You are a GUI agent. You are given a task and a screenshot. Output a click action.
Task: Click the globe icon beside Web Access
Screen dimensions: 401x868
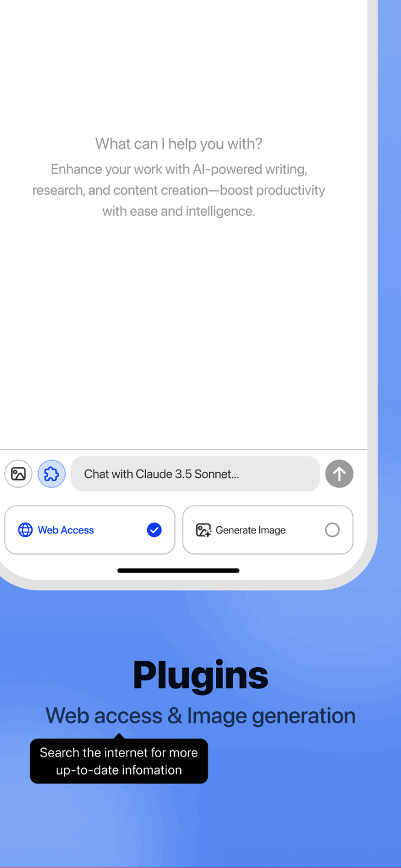click(25, 530)
